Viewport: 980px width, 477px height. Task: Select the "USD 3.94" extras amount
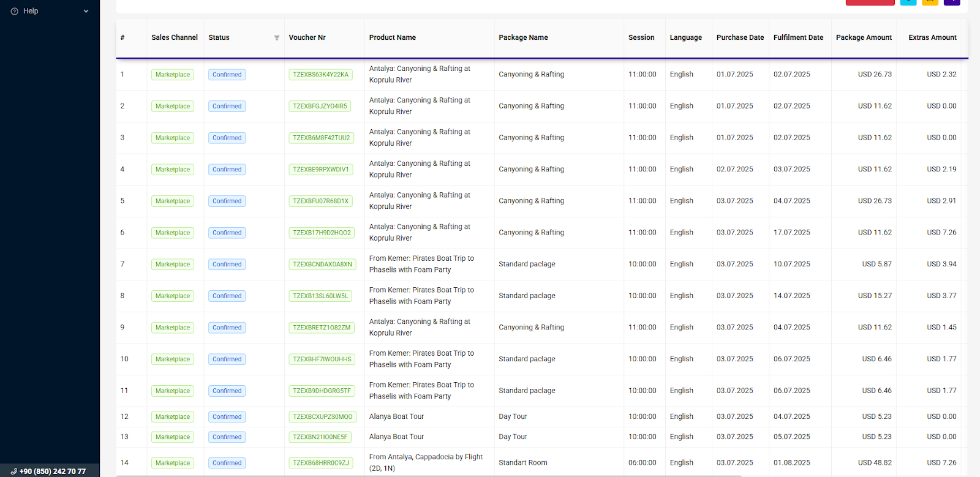pyautogui.click(x=941, y=264)
